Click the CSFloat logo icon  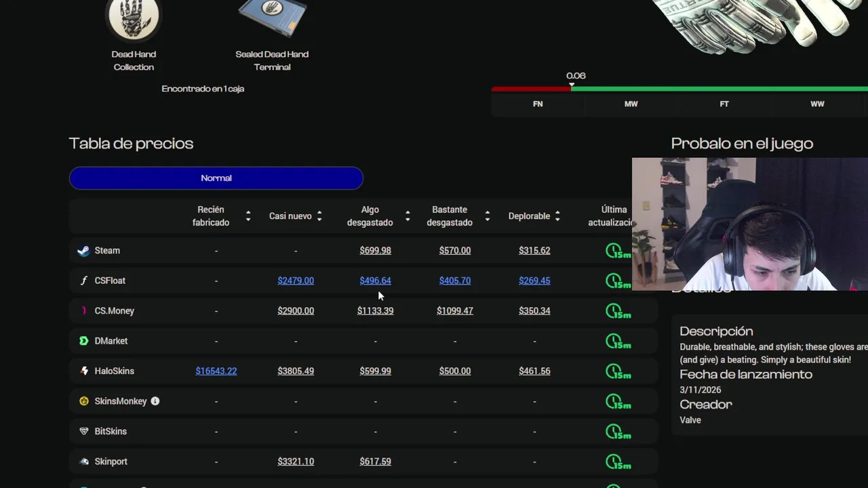coord(83,281)
